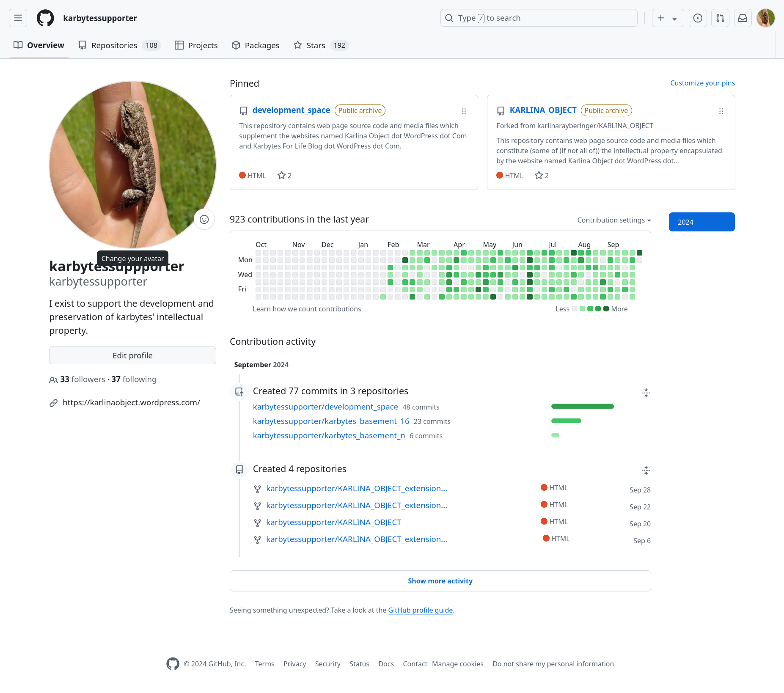Click the 23 commits link
784x693 pixels.
(x=432, y=421)
